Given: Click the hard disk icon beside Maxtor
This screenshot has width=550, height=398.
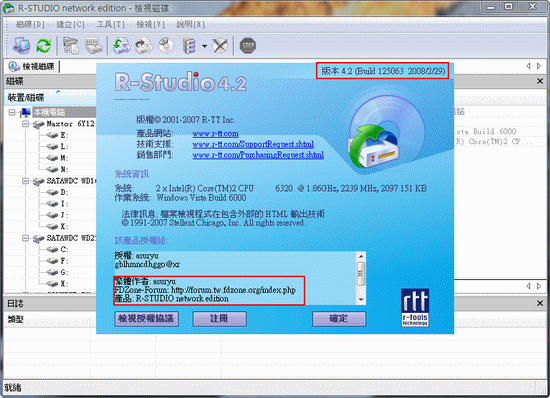Looking at the screenshot, I should pos(39,124).
